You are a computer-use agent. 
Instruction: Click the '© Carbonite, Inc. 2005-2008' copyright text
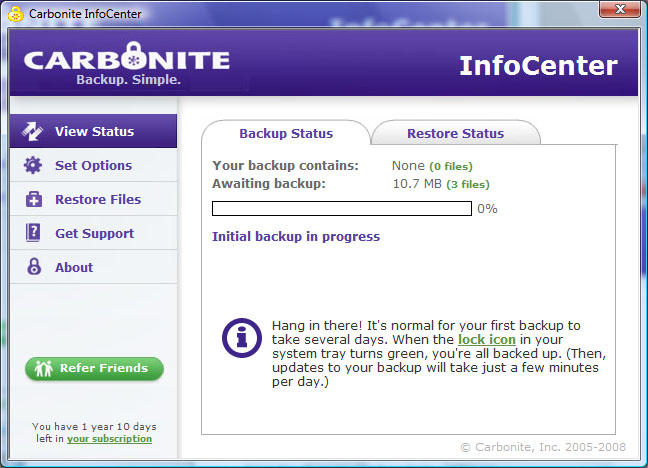coord(543,447)
